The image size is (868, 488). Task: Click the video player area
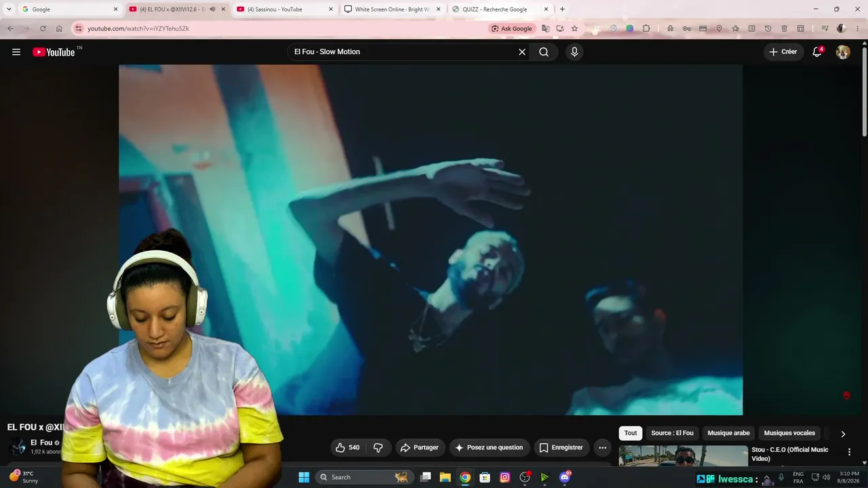click(x=431, y=240)
